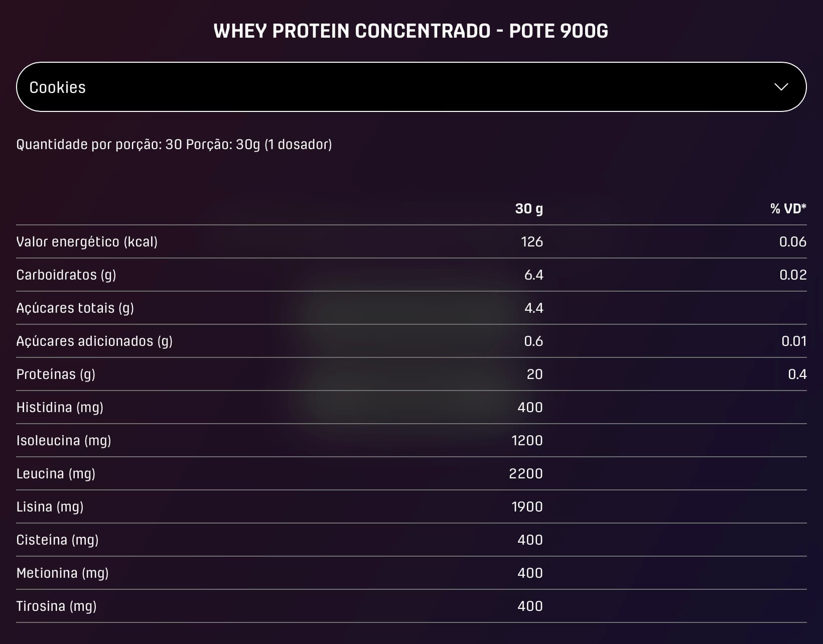Click the Lisina (mg) row label
Image resolution: width=823 pixels, height=644 pixels.
pos(50,507)
